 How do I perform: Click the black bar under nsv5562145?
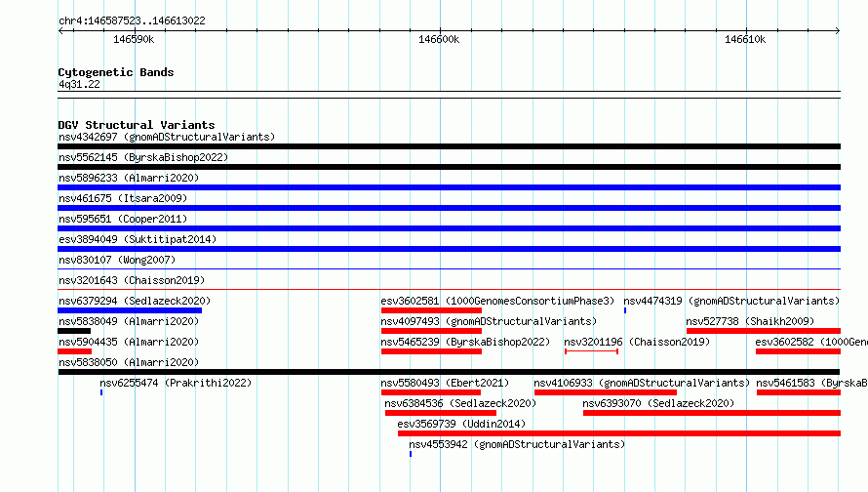449,167
